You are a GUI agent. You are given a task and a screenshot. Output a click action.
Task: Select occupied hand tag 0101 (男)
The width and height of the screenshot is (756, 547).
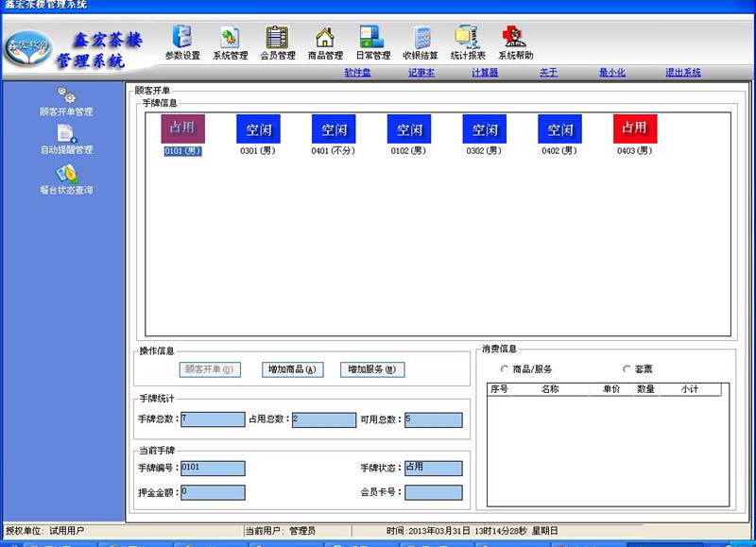coord(182,135)
